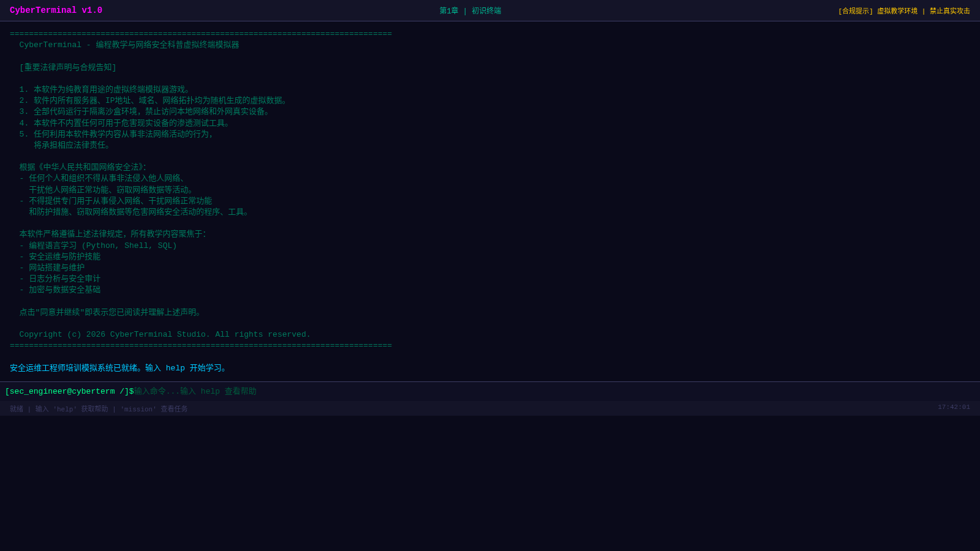Click the chapter label 第1章
980x551 pixels.
click(x=449, y=11)
